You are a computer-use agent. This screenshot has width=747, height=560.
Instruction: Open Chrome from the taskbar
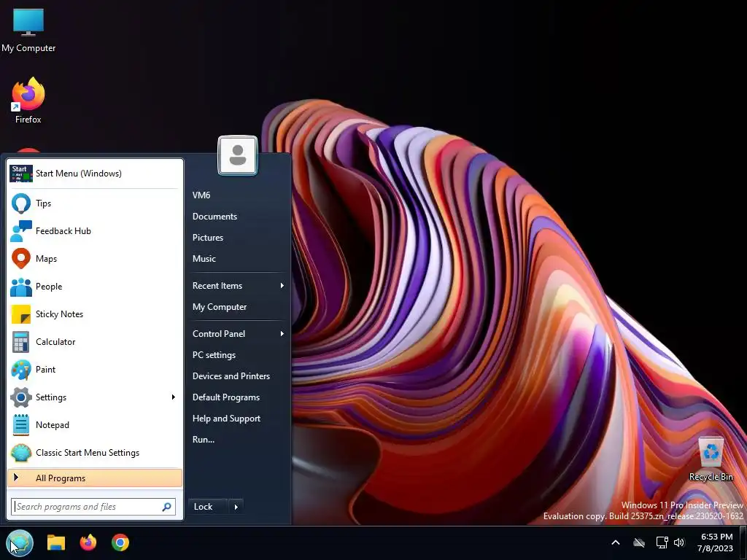[x=120, y=542]
